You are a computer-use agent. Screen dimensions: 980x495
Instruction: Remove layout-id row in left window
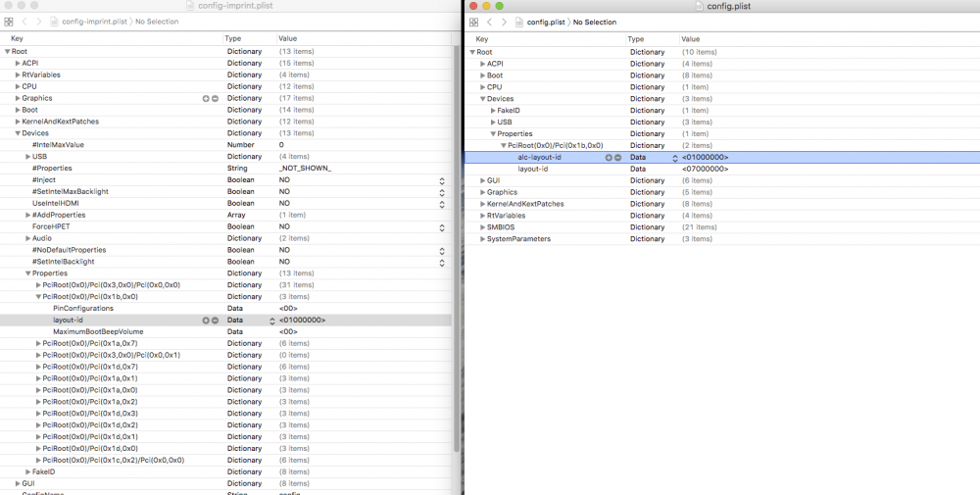[215, 320]
